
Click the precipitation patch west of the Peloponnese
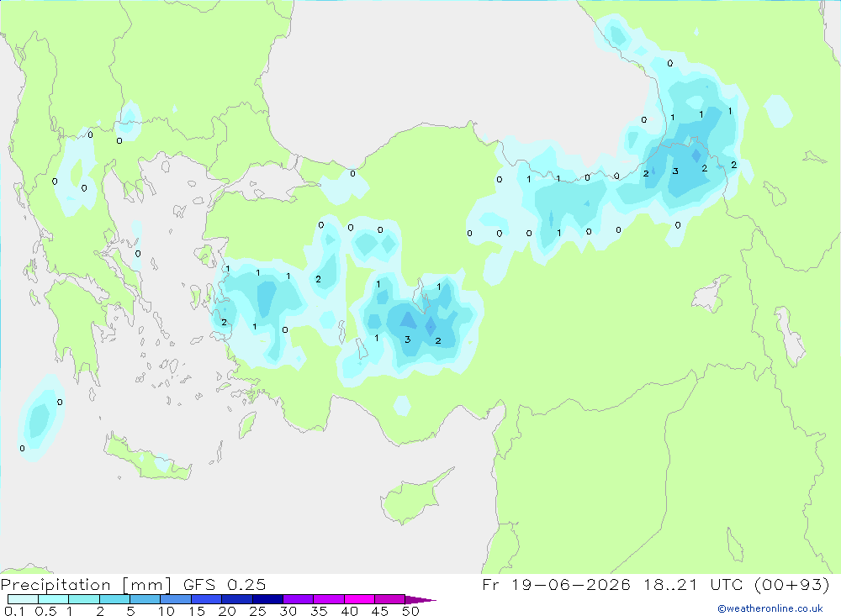[40, 419]
